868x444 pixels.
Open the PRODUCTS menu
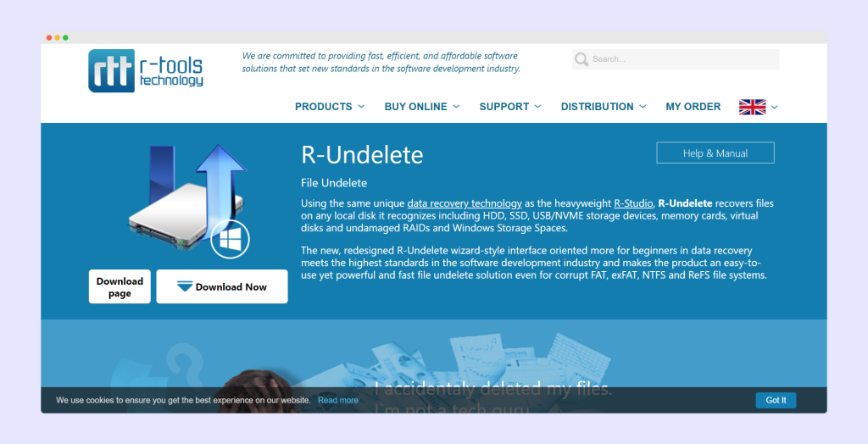pos(323,106)
